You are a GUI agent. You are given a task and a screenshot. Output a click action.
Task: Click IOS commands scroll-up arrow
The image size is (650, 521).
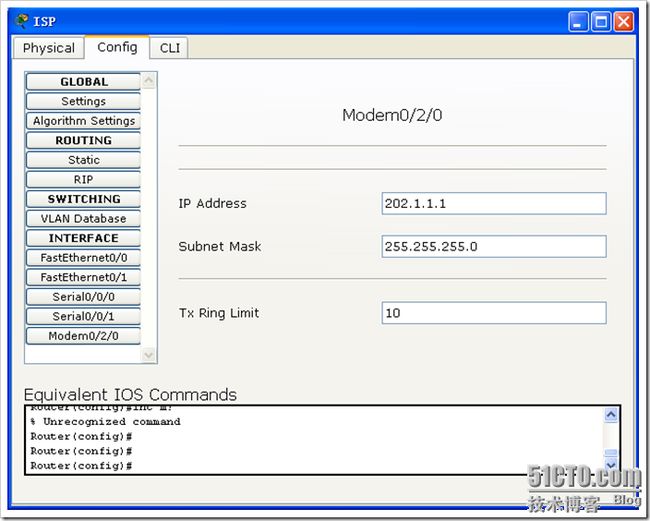(611, 414)
